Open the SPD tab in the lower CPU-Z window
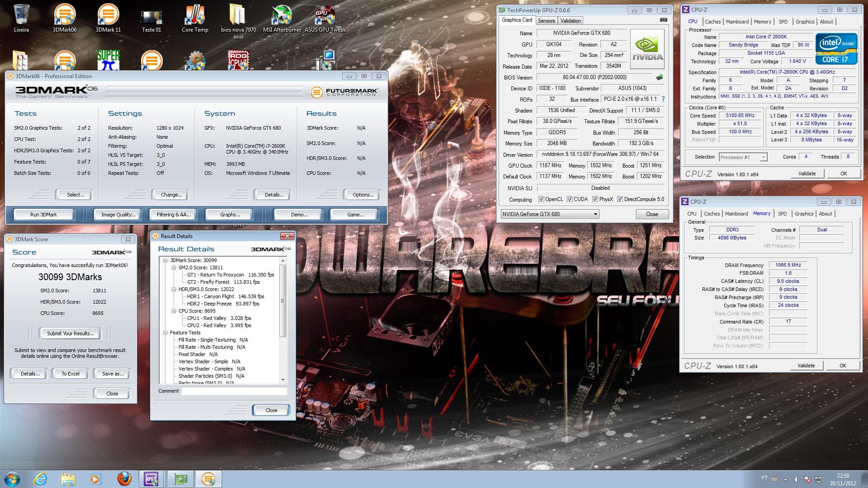 pos(782,214)
